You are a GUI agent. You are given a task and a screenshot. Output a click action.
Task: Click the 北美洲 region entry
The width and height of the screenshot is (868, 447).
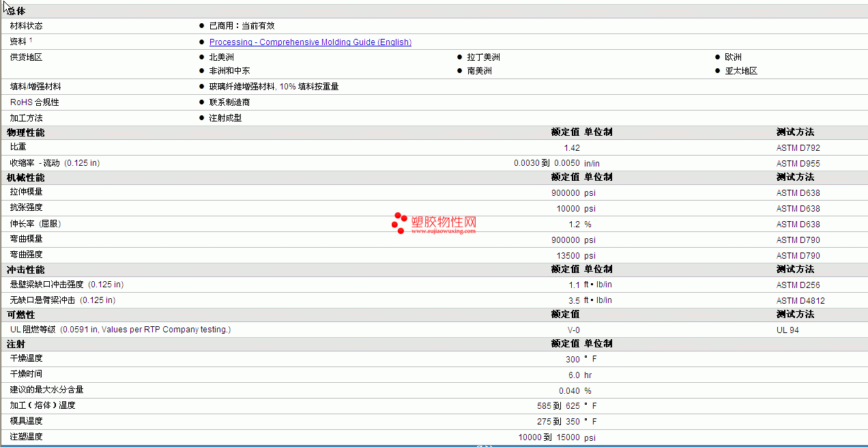click(x=222, y=57)
